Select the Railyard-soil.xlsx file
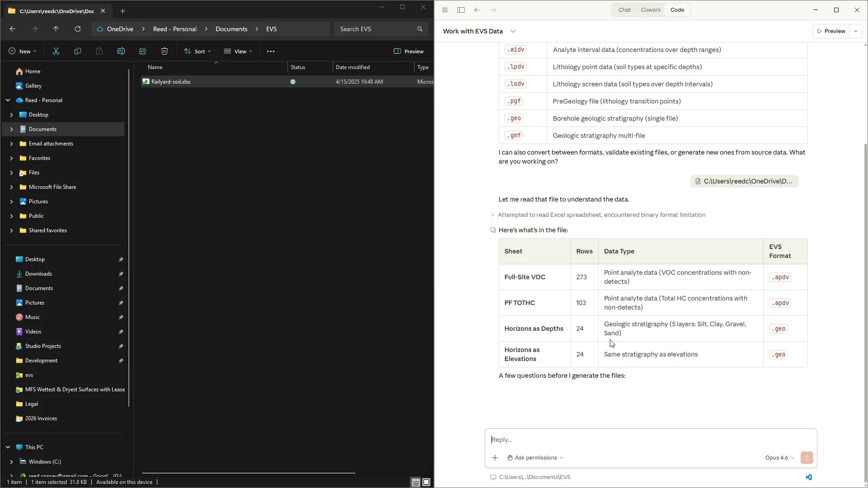 tap(287, 82)
